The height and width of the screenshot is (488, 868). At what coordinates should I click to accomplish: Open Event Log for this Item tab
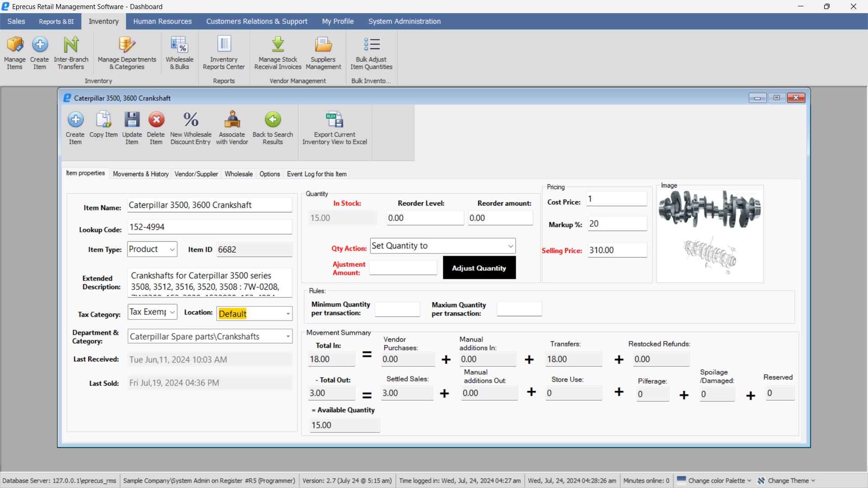[317, 174]
